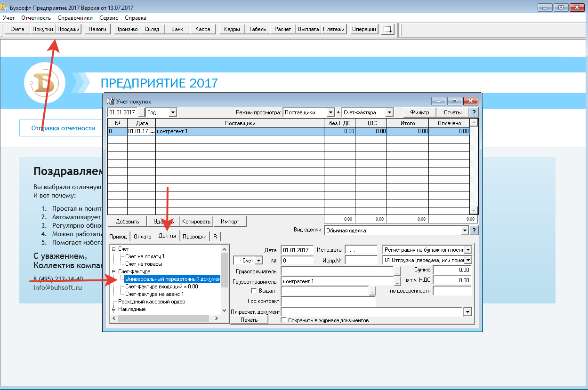Click the Гос.контракт input field

tap(328, 301)
